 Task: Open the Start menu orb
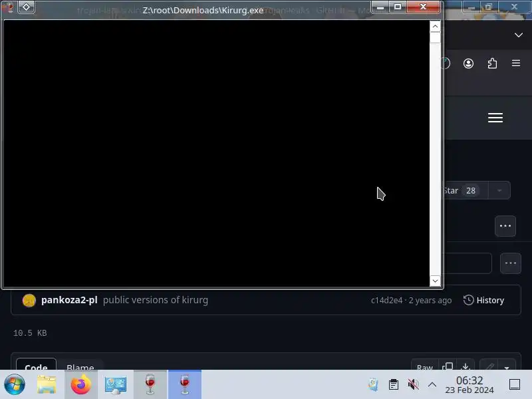15,384
